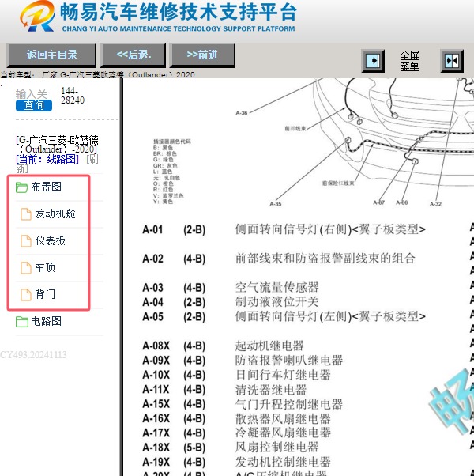
Task: Click the [当前：线路图] link
Action: [47, 159]
